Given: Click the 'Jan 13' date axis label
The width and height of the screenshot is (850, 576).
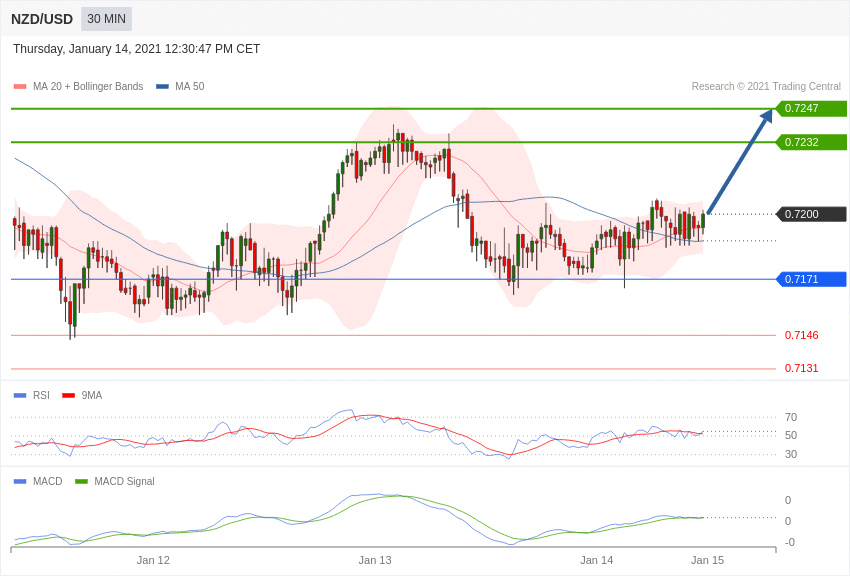Looking at the screenshot, I should pos(375,560).
